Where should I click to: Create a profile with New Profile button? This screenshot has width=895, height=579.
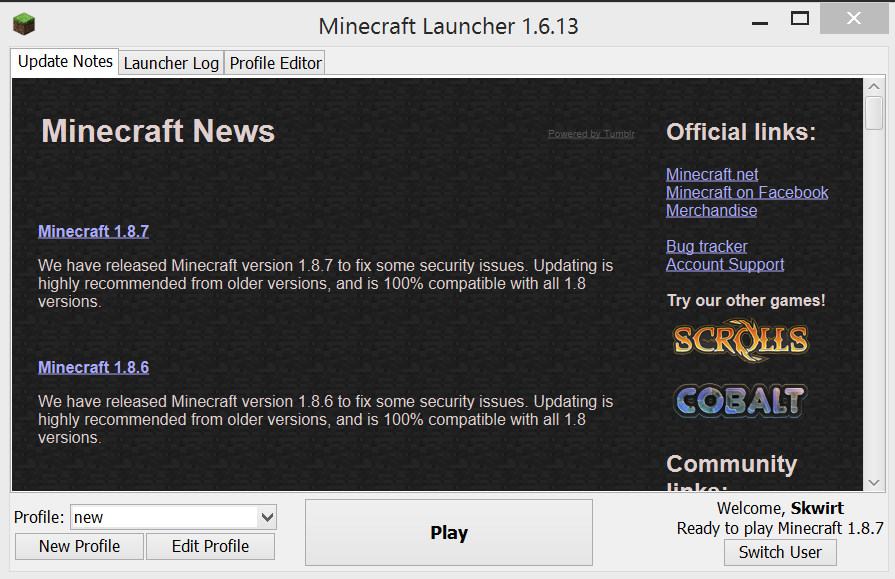[x=79, y=546]
